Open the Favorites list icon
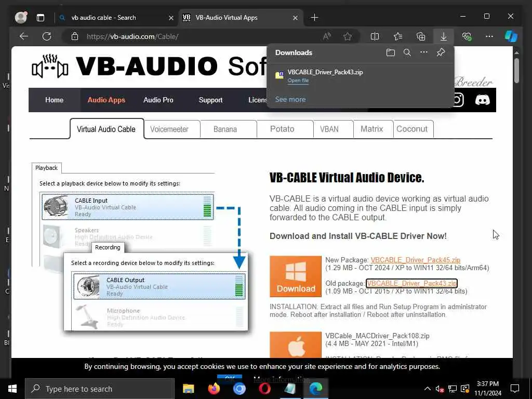The image size is (532, 399). pos(397,36)
